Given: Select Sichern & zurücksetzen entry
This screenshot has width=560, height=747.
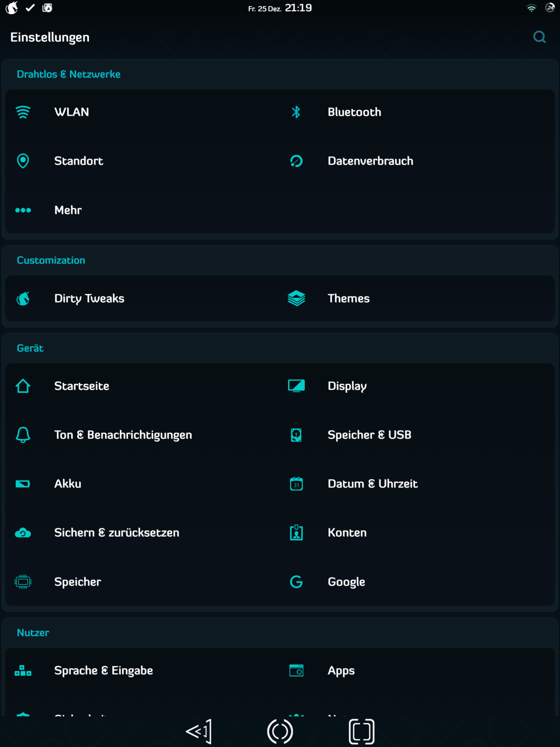Looking at the screenshot, I should [x=117, y=533].
